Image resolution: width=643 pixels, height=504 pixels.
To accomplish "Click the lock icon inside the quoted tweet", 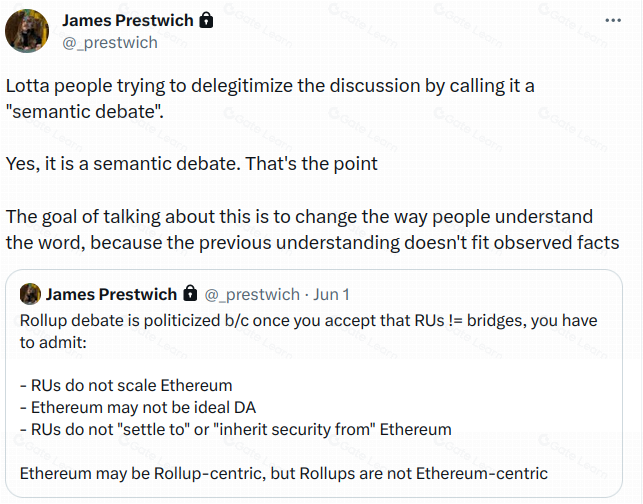I will pyautogui.click(x=190, y=294).
